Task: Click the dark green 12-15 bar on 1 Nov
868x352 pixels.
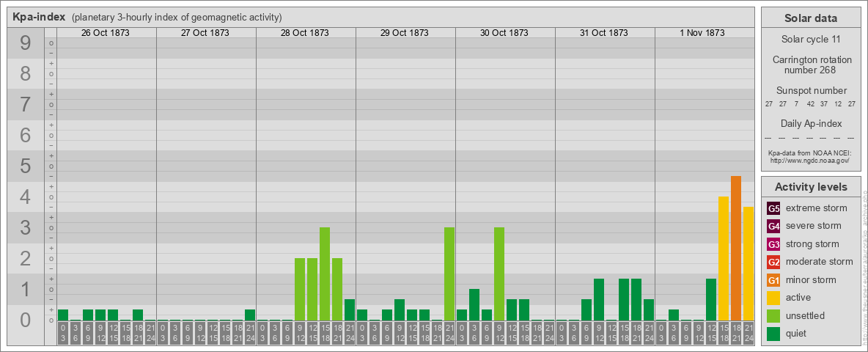Action: tap(711, 300)
